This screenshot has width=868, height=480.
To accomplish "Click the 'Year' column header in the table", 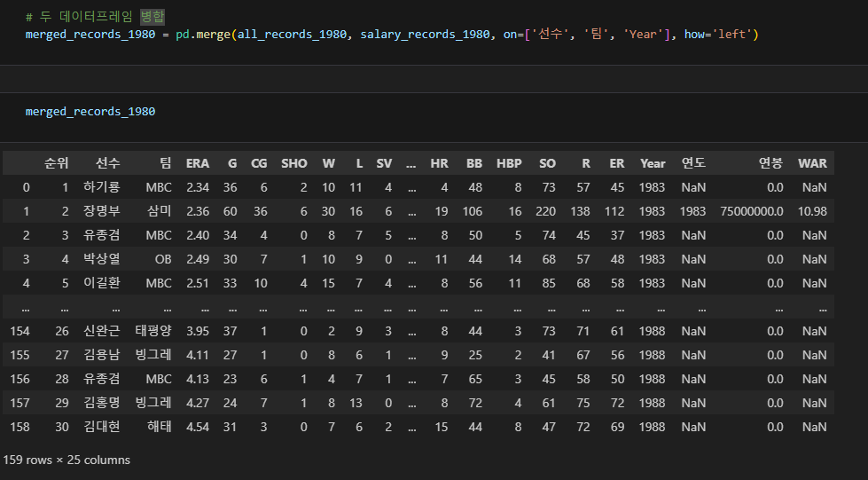I will point(653,163).
